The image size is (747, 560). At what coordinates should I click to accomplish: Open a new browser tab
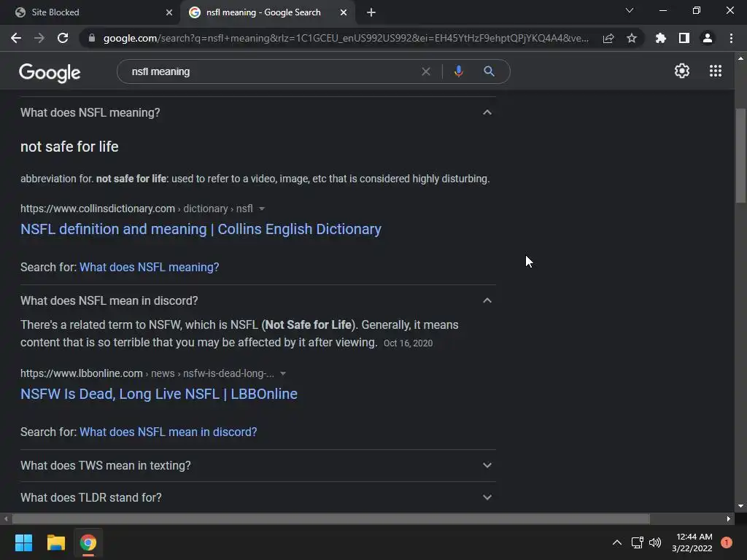click(x=371, y=12)
